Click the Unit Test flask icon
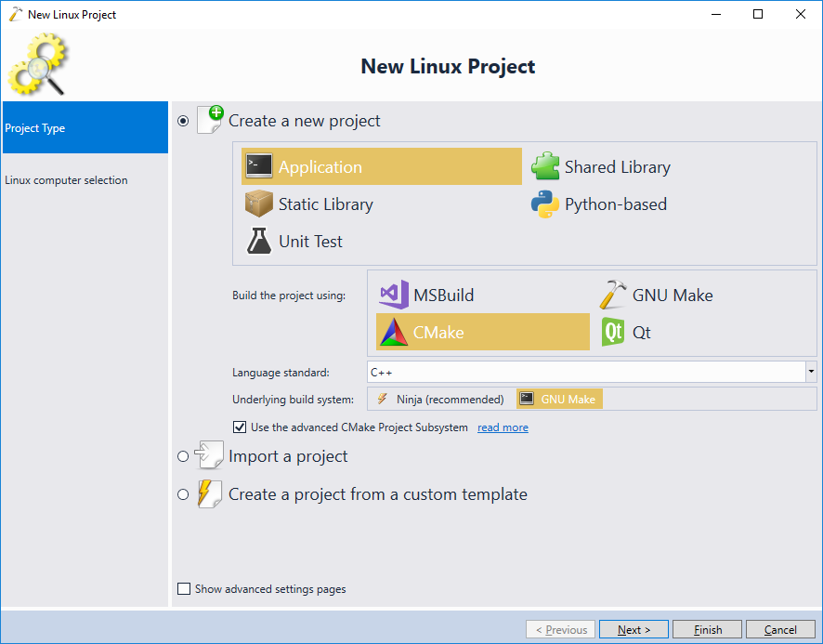 pos(259,241)
